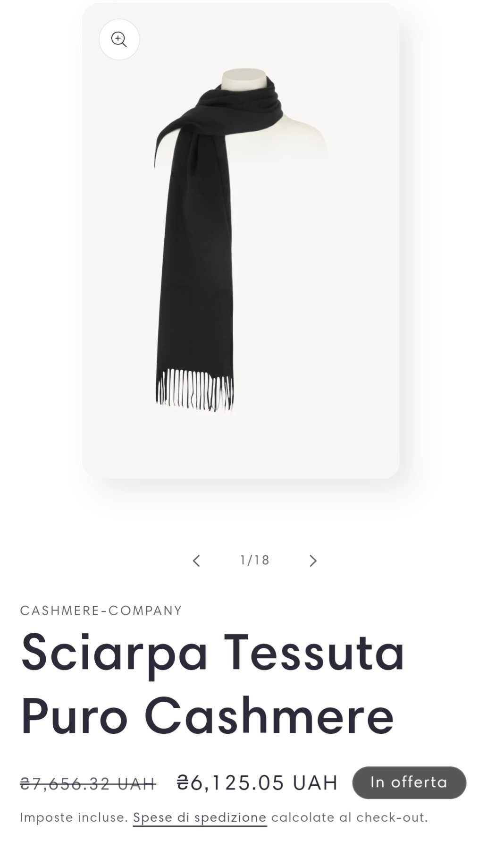Select the Sciarpa Tessuta Puro Cashmere title
This screenshot has height=841, width=504.
point(212,684)
